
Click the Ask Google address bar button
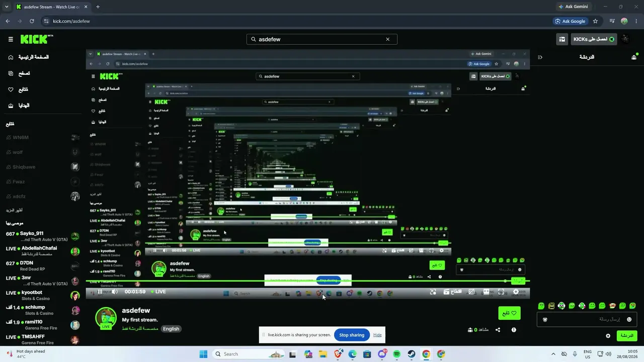pos(571,21)
